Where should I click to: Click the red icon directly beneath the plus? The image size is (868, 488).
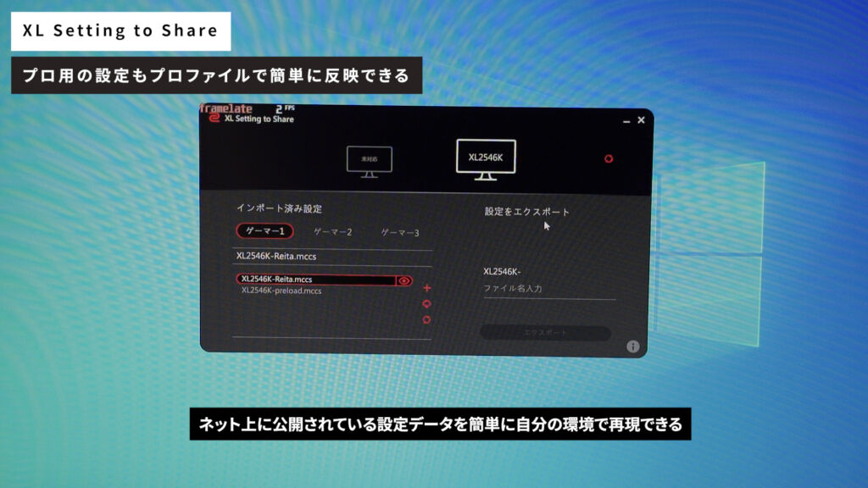pos(427,304)
